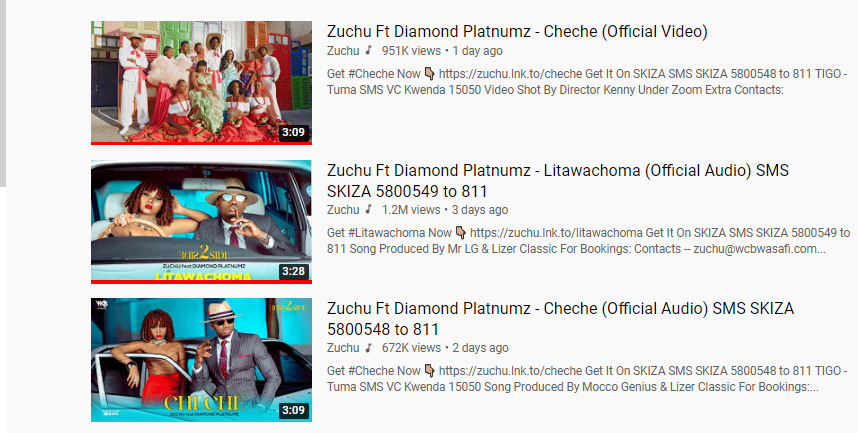Visit Zuchu channel under Cheche Official Video
858x433 pixels.
pos(343,51)
